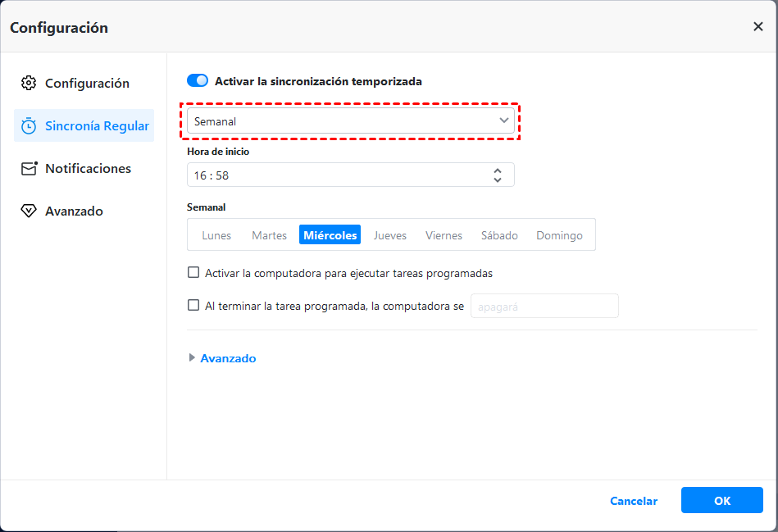Open the Semanal frequency dropdown
The height and width of the screenshot is (532, 778).
pos(351,121)
